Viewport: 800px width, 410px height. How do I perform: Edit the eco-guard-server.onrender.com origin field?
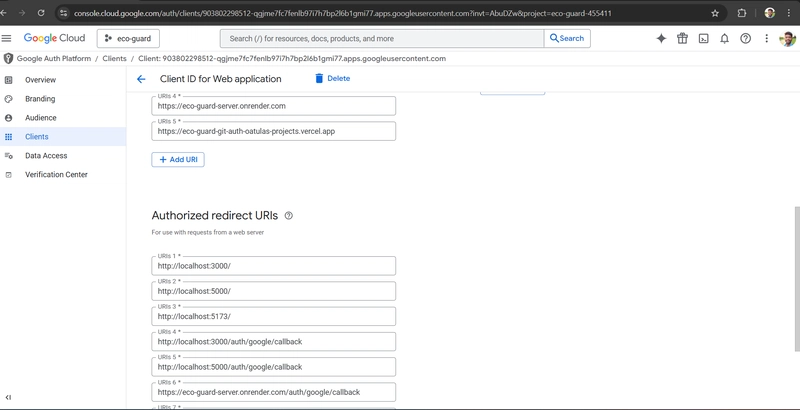[x=273, y=106]
